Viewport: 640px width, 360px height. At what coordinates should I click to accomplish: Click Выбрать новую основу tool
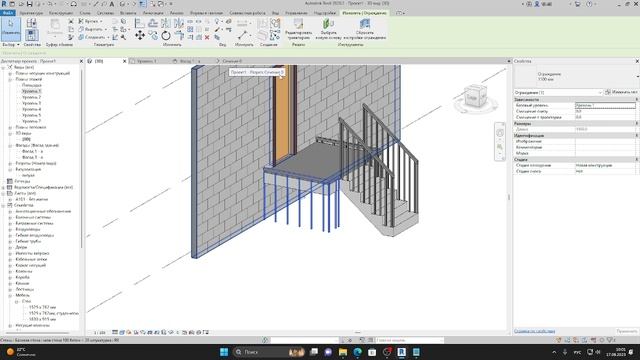[328, 29]
